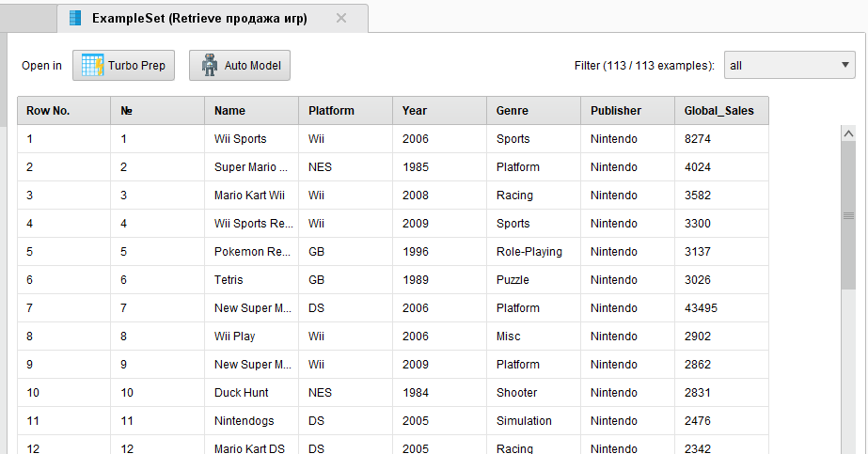Open data in Turbo Prep
Image resolution: width=868 pixels, height=454 pixels.
(x=123, y=65)
